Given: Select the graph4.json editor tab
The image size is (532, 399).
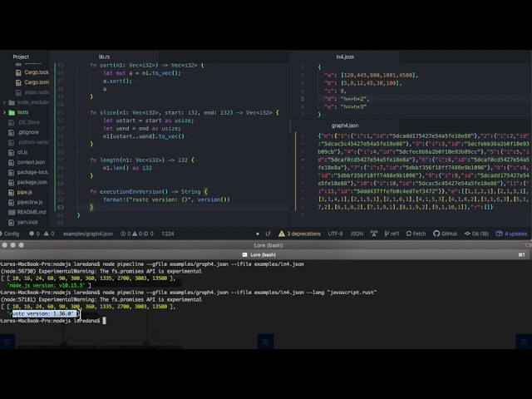Looking at the screenshot, I should (x=345, y=126).
